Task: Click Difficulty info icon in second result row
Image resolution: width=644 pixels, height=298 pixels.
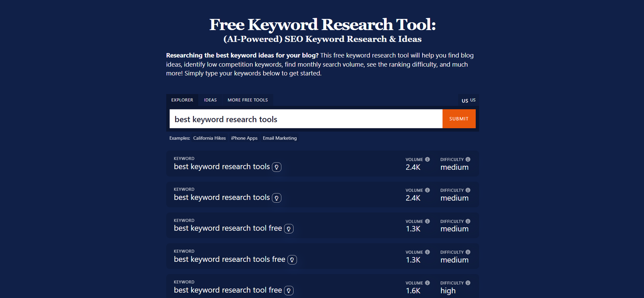Action: [x=468, y=190]
